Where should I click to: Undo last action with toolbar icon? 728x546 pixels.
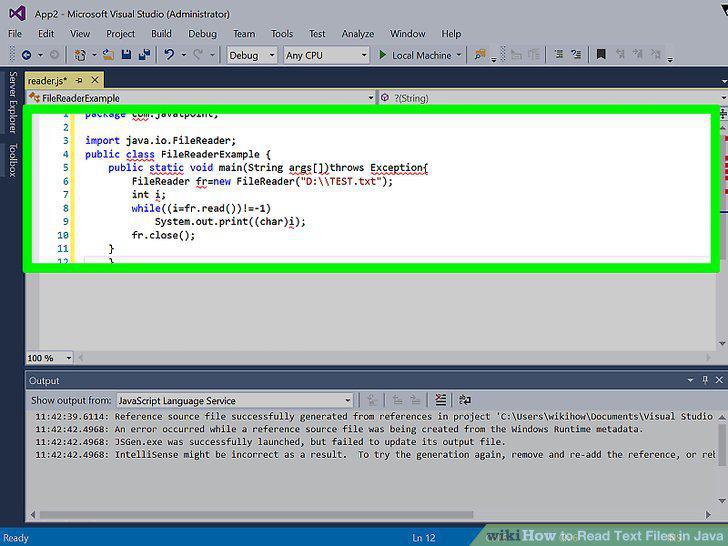(169, 55)
